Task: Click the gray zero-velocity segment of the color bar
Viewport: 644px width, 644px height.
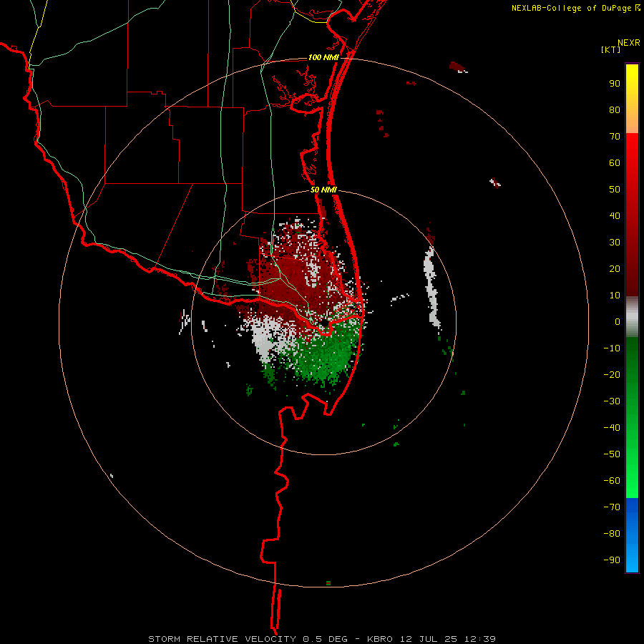Action: pos(632,317)
